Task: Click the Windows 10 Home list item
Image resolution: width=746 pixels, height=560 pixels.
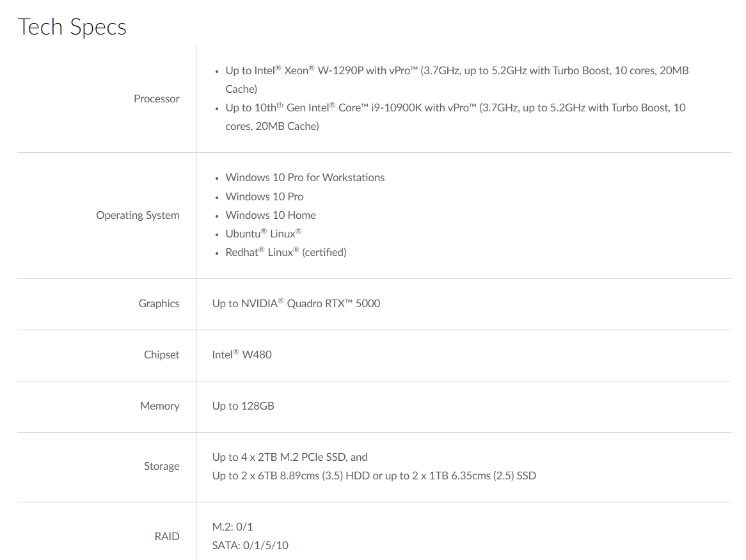Action: tap(271, 215)
